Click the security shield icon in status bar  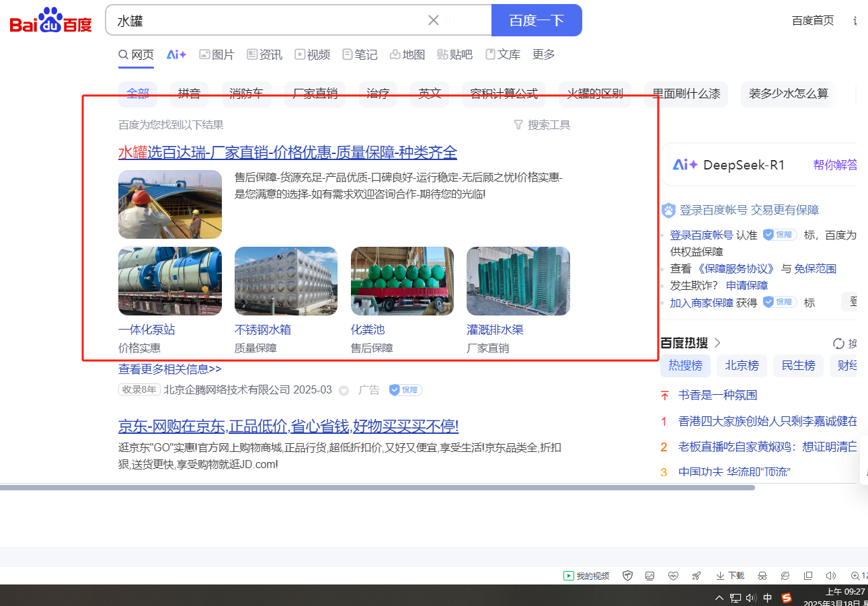click(x=628, y=576)
